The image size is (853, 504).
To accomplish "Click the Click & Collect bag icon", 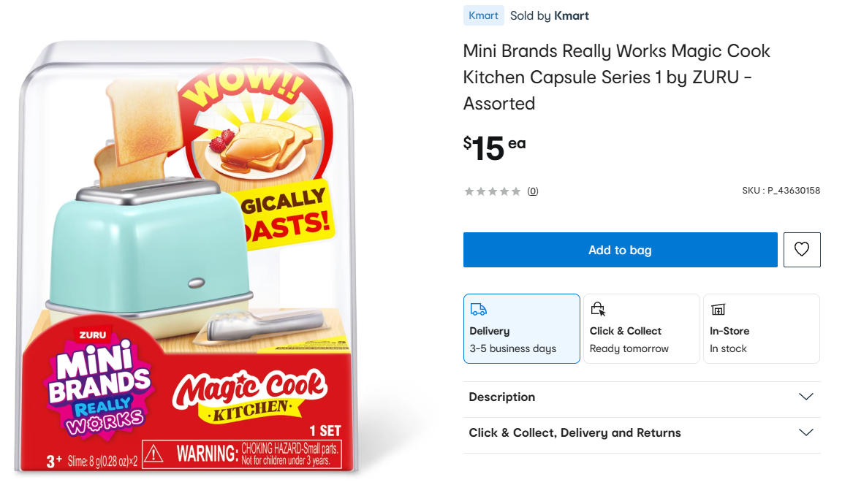I will 598,309.
